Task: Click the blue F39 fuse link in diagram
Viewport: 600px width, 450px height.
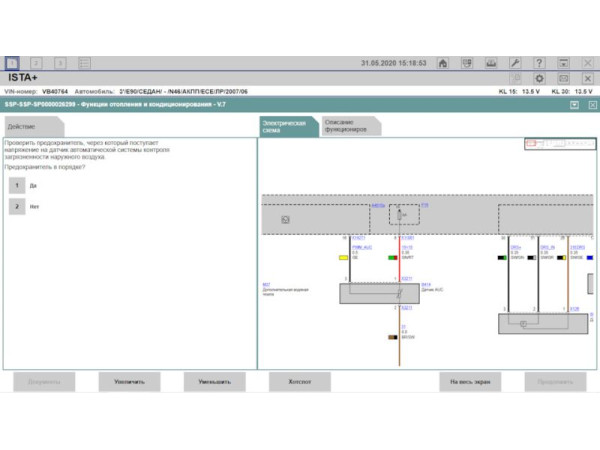Action: pos(424,204)
